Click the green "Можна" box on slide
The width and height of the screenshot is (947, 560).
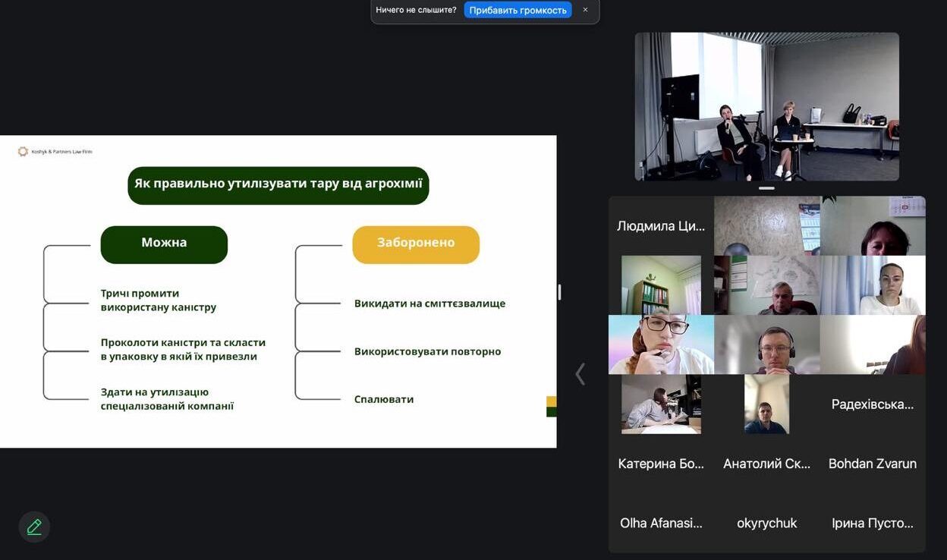(x=164, y=244)
